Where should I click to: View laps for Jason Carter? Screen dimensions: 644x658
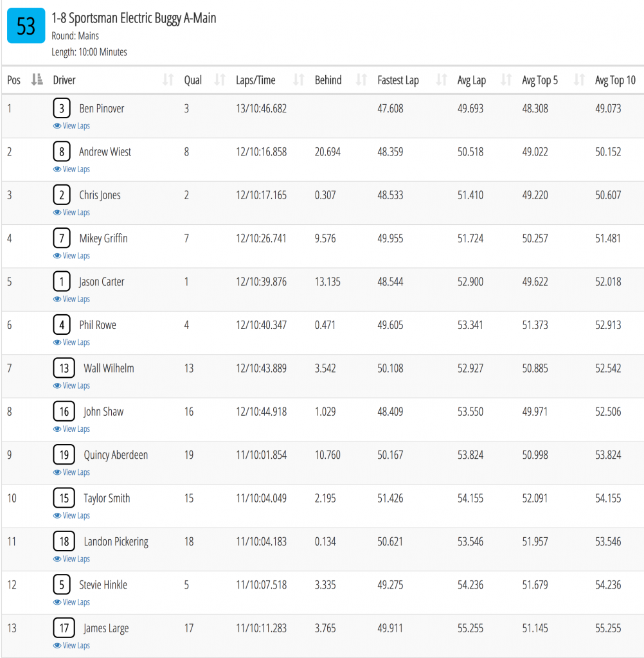click(x=71, y=299)
